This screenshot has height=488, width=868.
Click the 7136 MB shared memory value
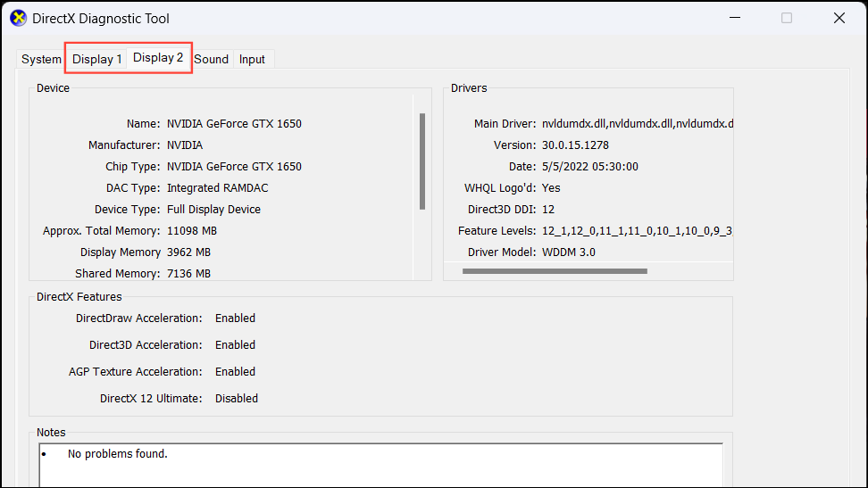[x=188, y=273]
